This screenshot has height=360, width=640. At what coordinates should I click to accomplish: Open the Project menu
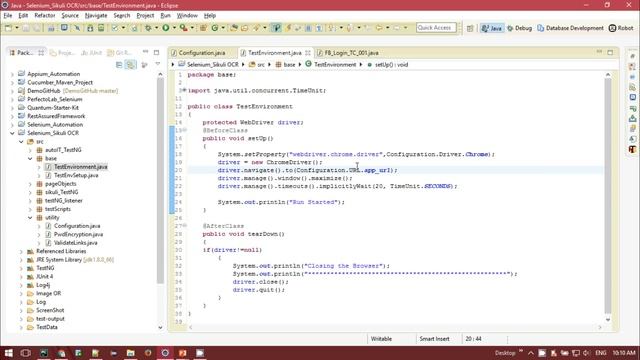coord(145,16)
